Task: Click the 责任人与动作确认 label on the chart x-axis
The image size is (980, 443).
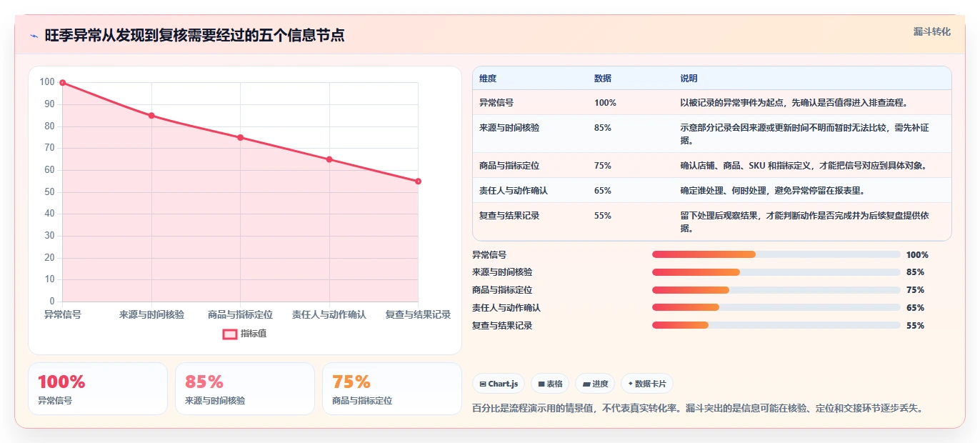Action: coord(329,314)
